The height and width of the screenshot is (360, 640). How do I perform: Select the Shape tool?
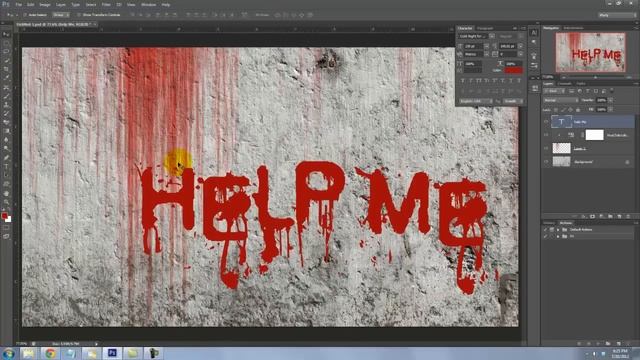[x=6, y=184]
